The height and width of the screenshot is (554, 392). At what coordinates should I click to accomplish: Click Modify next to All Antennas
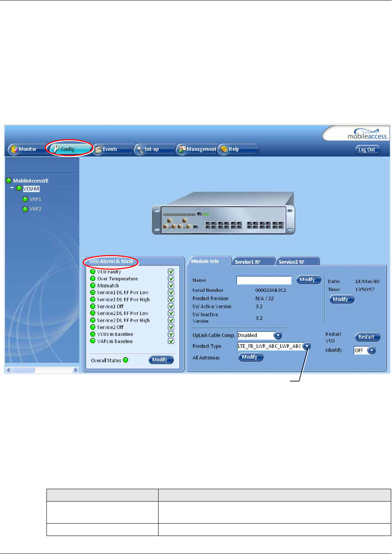point(251,357)
